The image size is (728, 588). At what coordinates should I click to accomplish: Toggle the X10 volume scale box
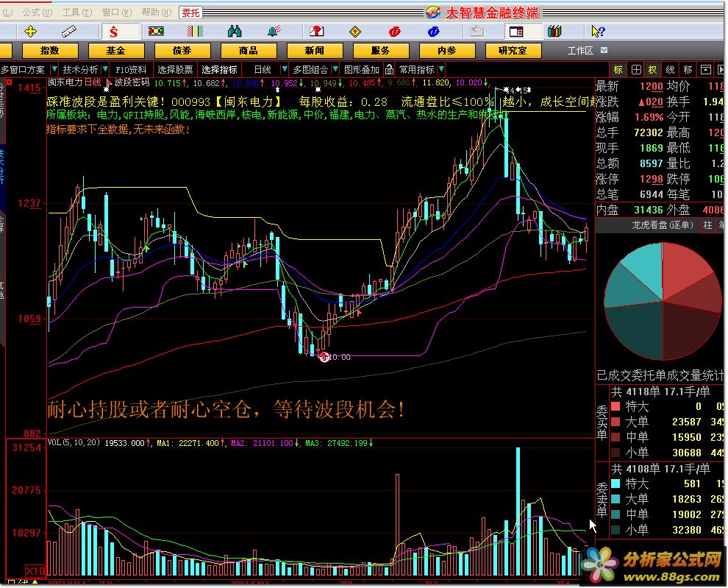tap(35, 571)
